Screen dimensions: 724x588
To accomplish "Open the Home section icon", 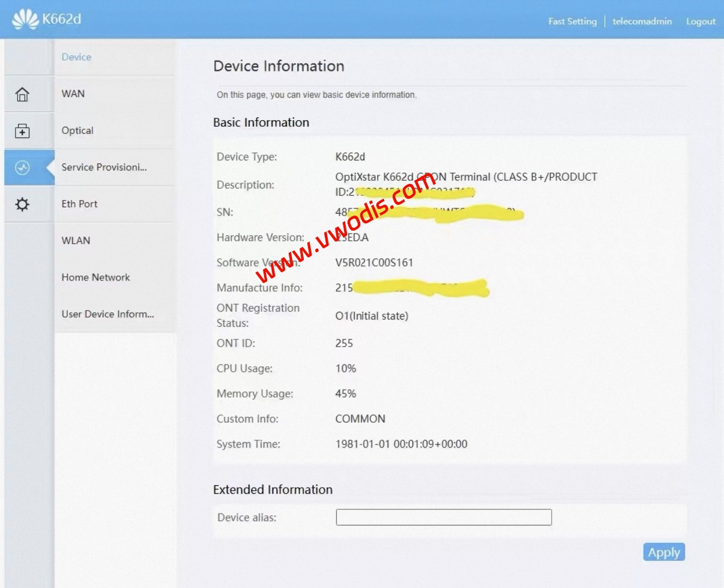I will pos(22,94).
